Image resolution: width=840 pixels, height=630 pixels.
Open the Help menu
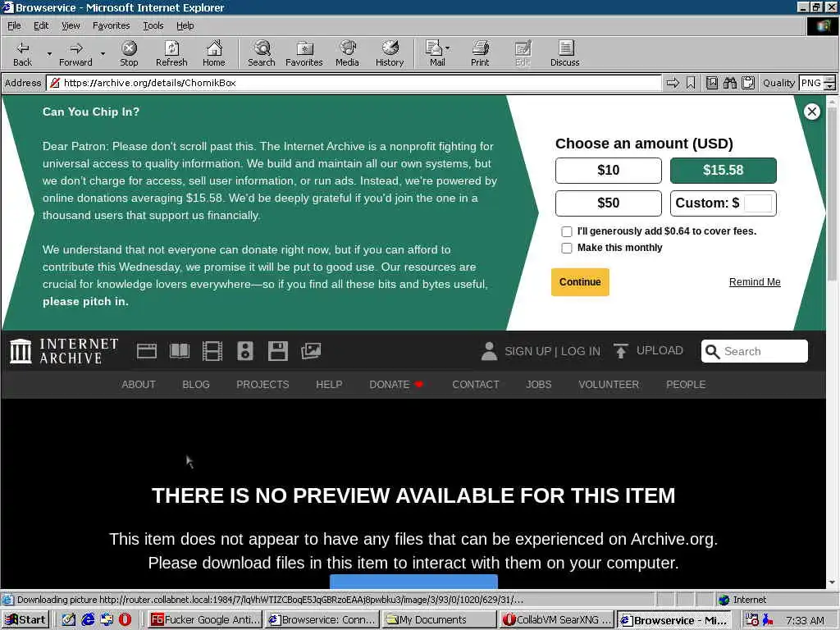(x=185, y=25)
